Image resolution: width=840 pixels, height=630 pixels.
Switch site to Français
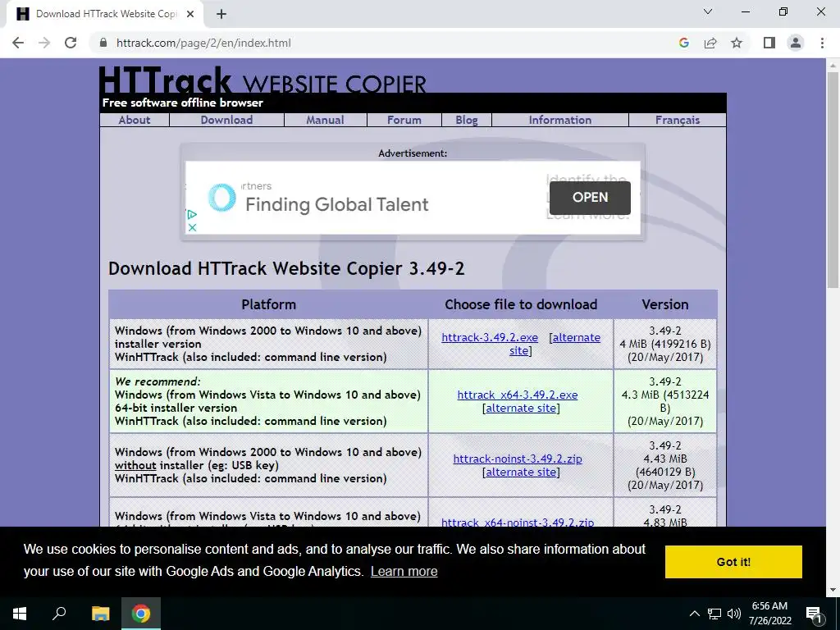(677, 120)
